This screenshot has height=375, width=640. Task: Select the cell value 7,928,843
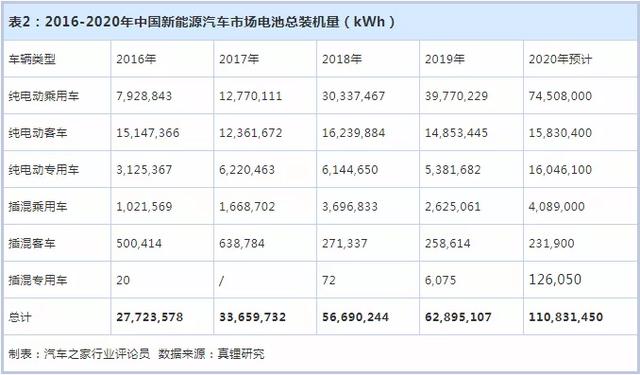[144, 96]
